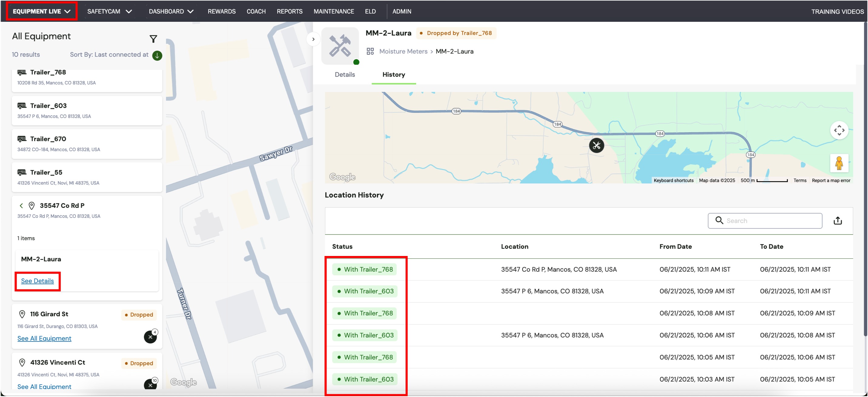The image size is (868, 397).
Task: Open Street View pegman on map
Action: (x=839, y=163)
